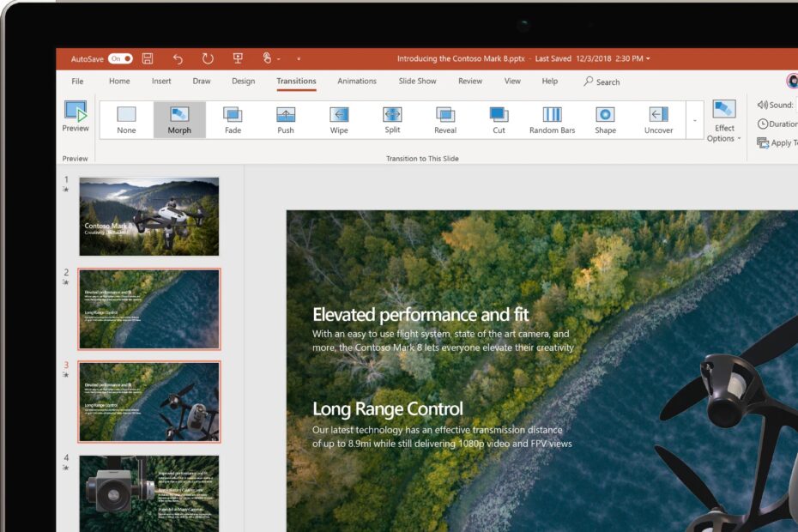Open the Help tab
798x532 pixels.
click(x=550, y=81)
